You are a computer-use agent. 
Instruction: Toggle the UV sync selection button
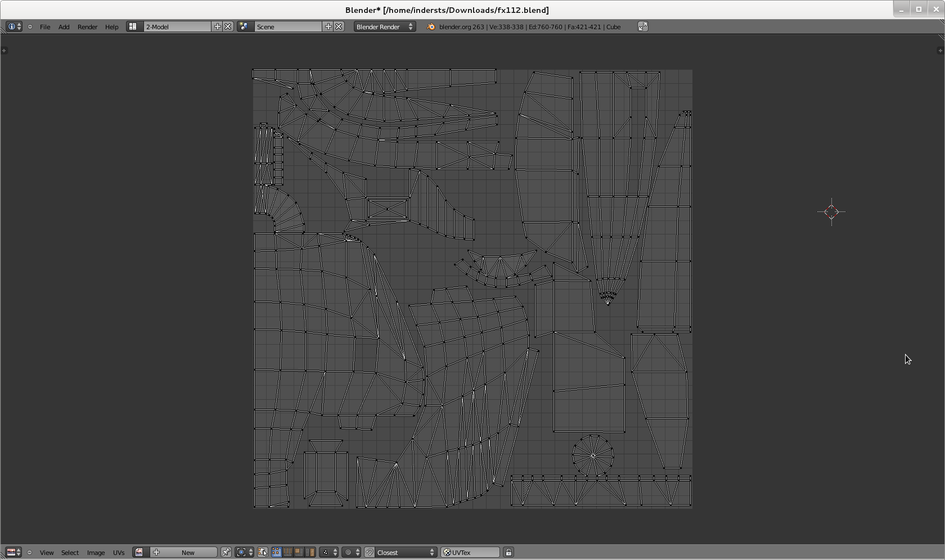click(x=263, y=552)
